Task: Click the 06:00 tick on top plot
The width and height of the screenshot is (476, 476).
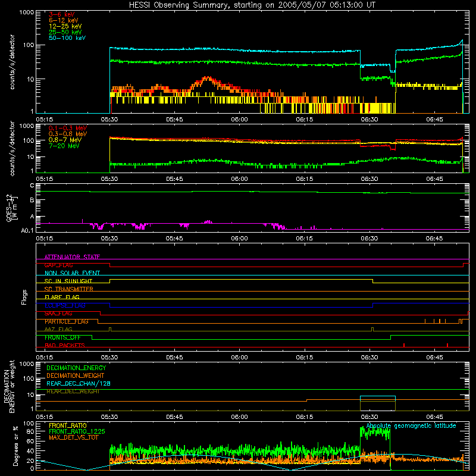Action: pyautogui.click(x=239, y=120)
